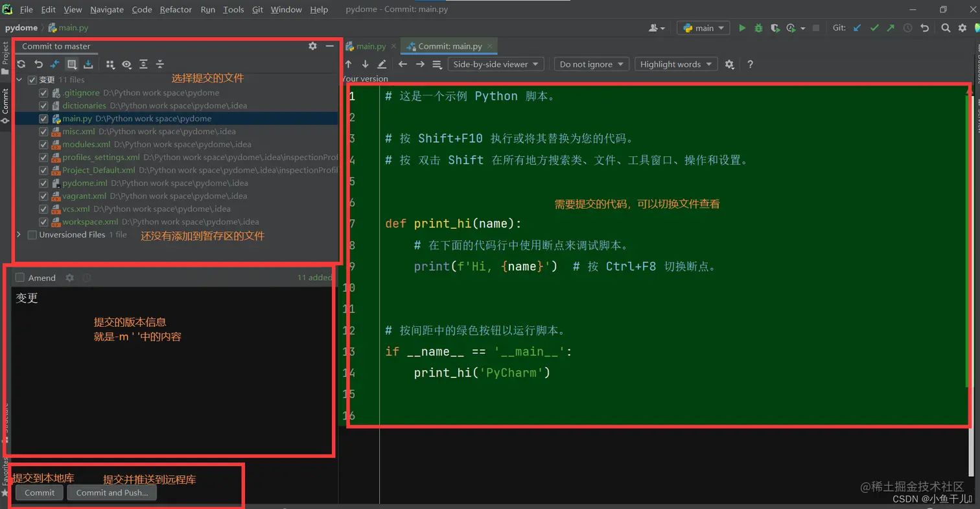The image size is (980, 509).
Task: Open the Side-by-side viewer dropdown
Action: 498,64
